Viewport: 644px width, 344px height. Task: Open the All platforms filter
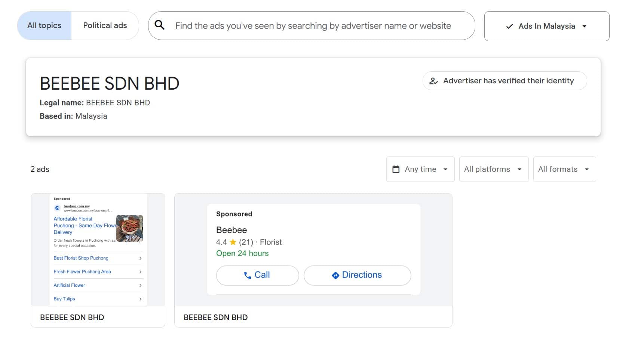point(493,169)
